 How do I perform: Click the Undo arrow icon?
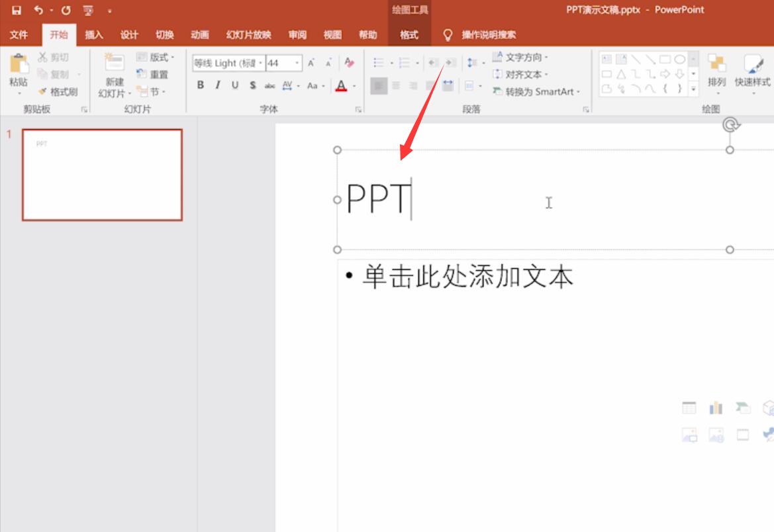pyautogui.click(x=38, y=10)
